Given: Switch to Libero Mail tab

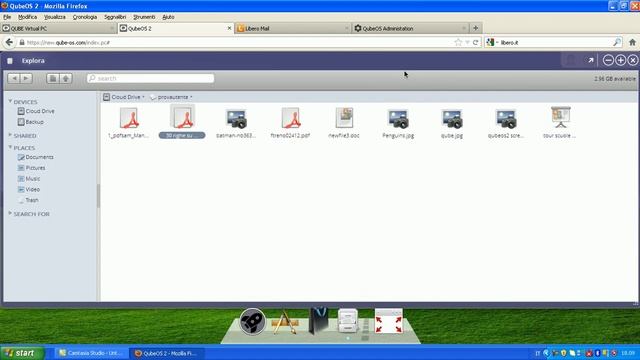Looking at the screenshot, I should (293, 28).
